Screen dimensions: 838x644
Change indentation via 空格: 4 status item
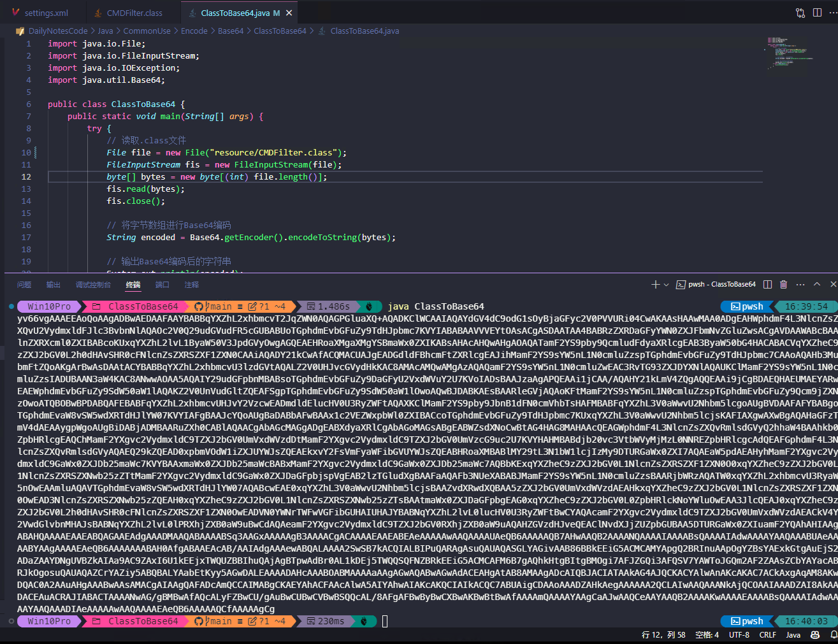[x=707, y=635]
